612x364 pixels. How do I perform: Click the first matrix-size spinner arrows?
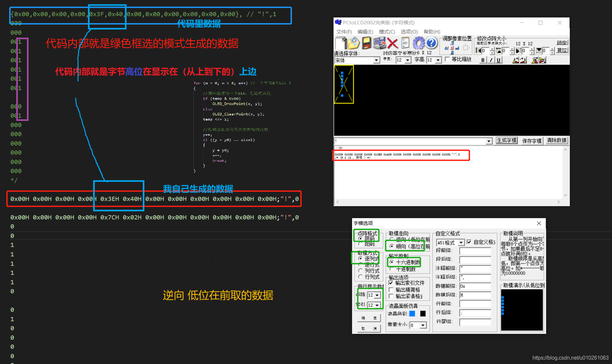(492, 51)
